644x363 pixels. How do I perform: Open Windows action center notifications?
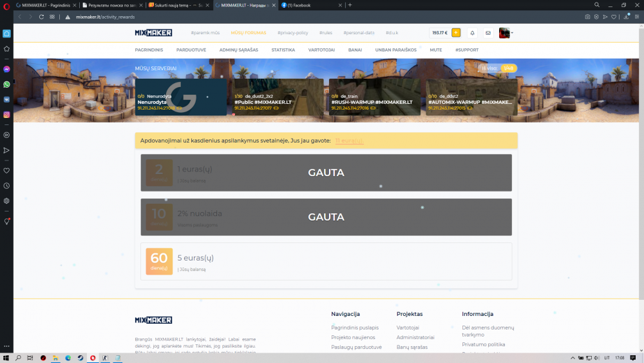click(633, 358)
